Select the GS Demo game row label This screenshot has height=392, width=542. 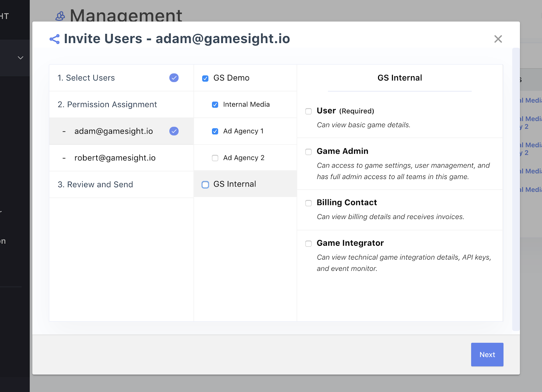231,78
